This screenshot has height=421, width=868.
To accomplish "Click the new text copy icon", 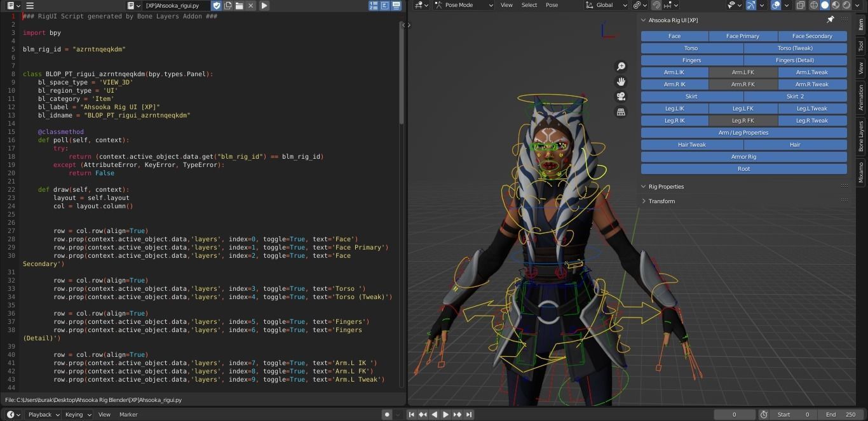I will pos(228,5).
